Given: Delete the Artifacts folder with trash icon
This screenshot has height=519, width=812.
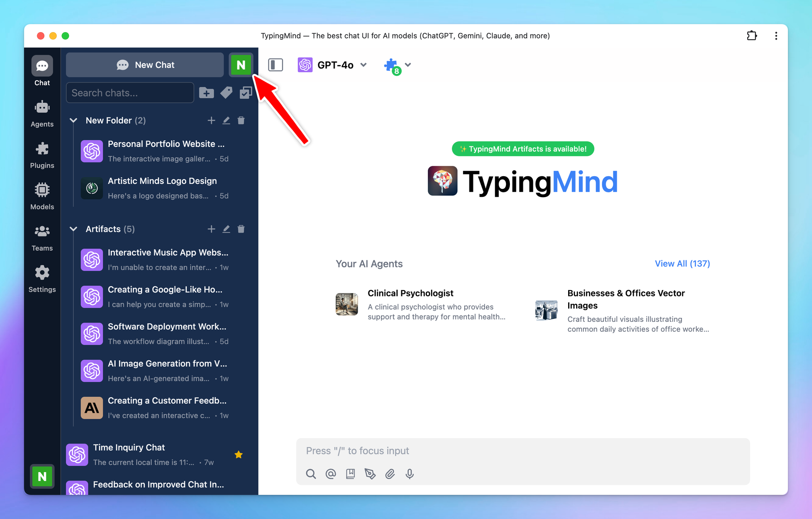Looking at the screenshot, I should click(241, 229).
